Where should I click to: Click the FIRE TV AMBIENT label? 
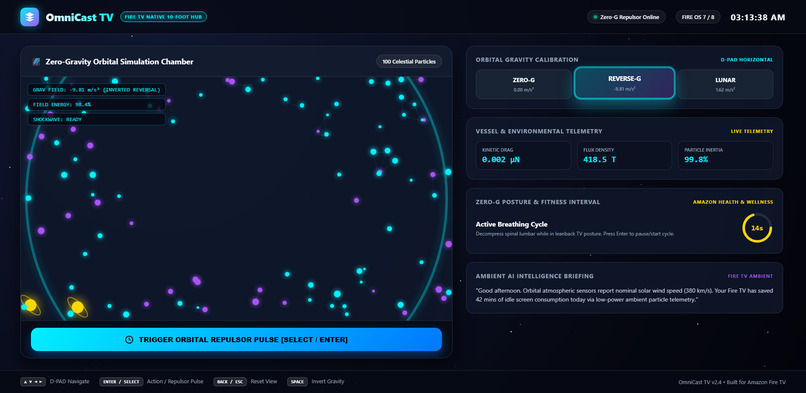[750, 276]
